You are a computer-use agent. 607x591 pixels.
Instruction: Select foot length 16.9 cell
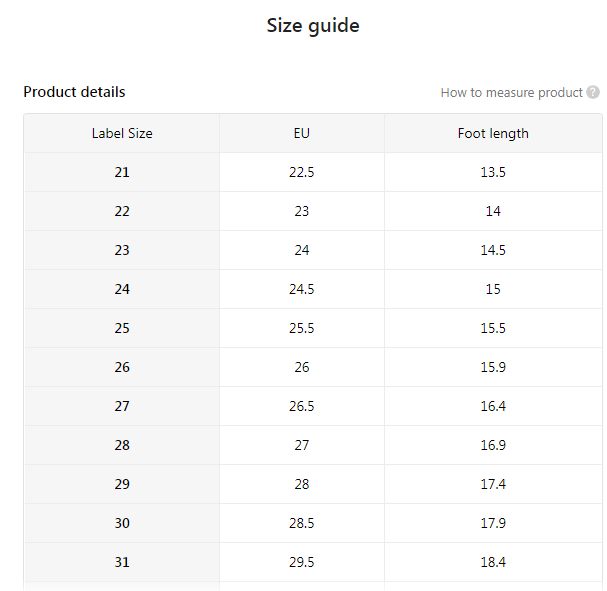493,445
